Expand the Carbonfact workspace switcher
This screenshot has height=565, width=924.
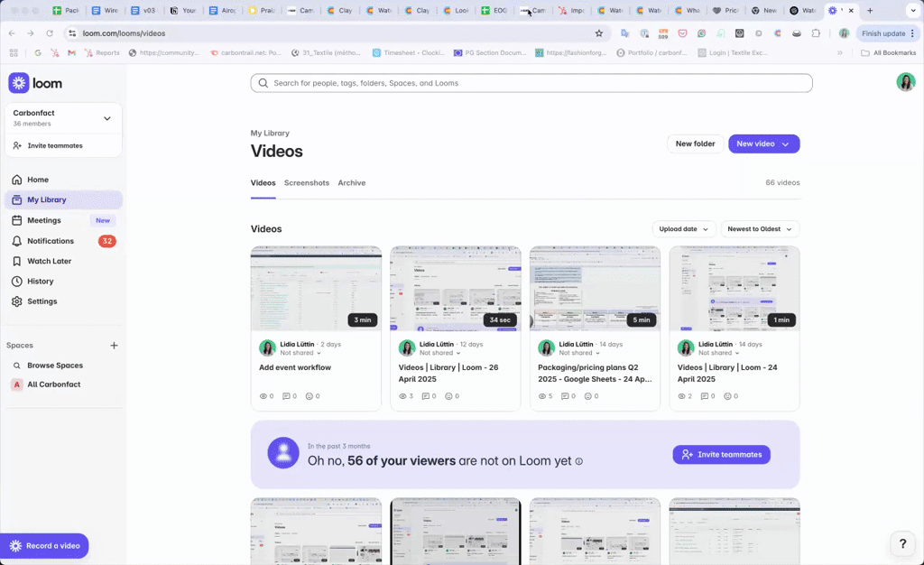pyautogui.click(x=107, y=118)
